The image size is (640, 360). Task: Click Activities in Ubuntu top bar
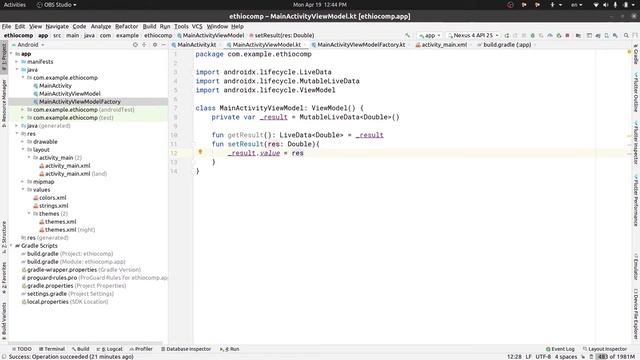14,5
